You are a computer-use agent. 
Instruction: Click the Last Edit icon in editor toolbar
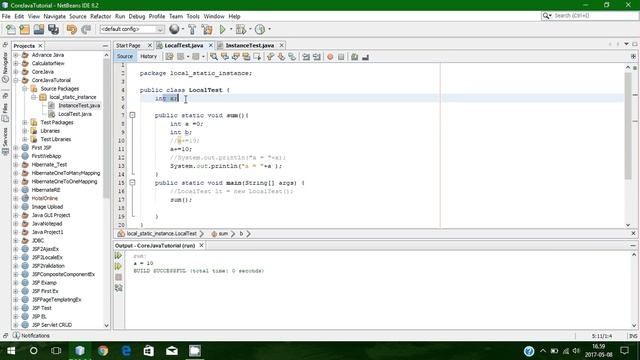[x=169, y=57]
